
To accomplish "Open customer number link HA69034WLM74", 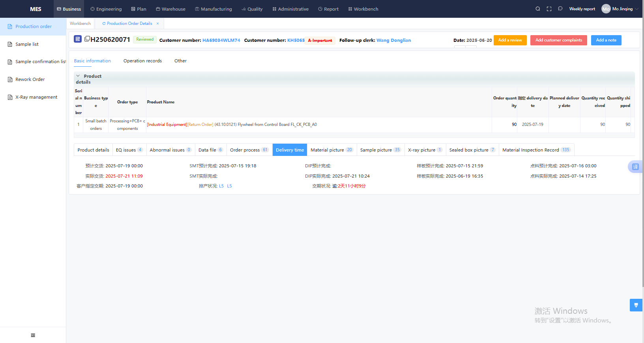I will 221,40.
